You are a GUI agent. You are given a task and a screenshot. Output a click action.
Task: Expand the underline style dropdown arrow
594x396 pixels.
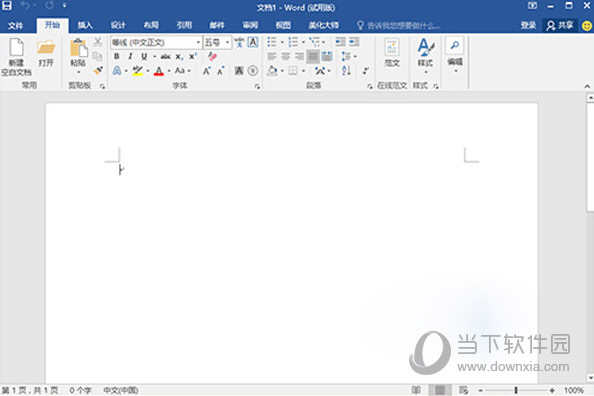[x=155, y=57]
